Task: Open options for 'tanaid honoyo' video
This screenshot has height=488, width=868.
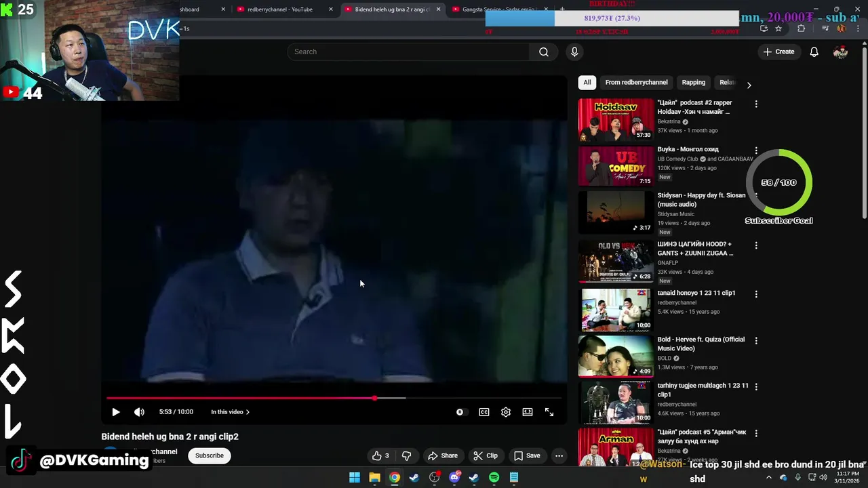Action: pos(756,294)
